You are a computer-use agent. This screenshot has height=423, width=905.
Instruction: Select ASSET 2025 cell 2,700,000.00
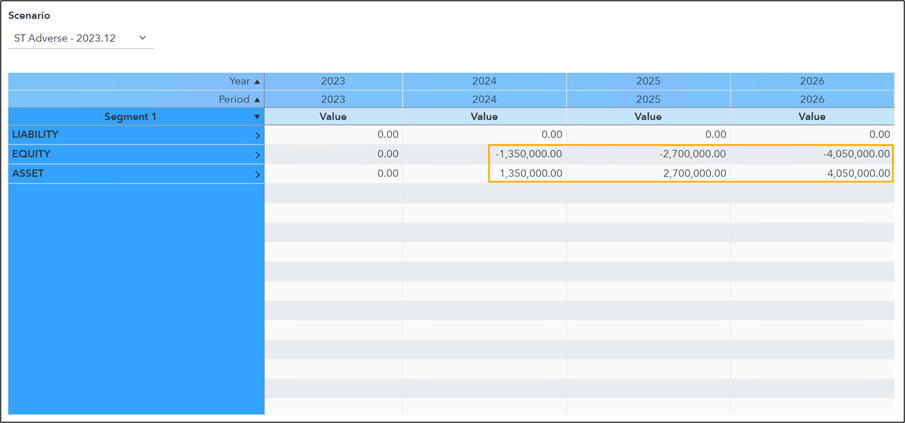(648, 173)
